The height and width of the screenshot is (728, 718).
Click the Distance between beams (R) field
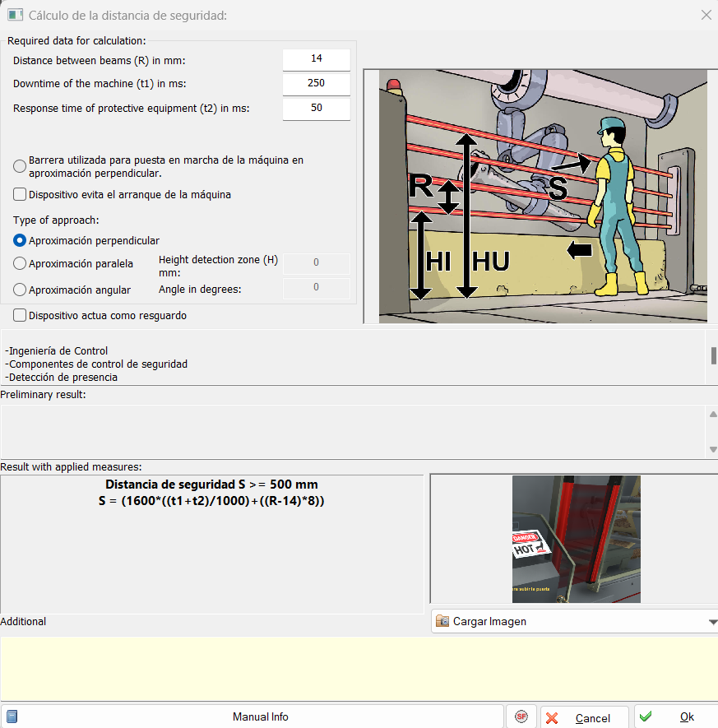(x=317, y=59)
